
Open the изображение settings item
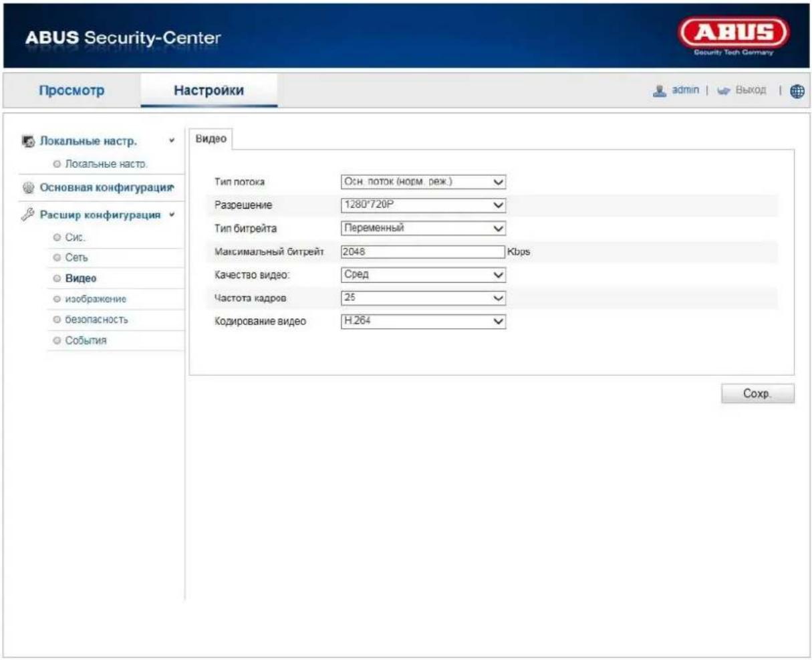point(96,299)
